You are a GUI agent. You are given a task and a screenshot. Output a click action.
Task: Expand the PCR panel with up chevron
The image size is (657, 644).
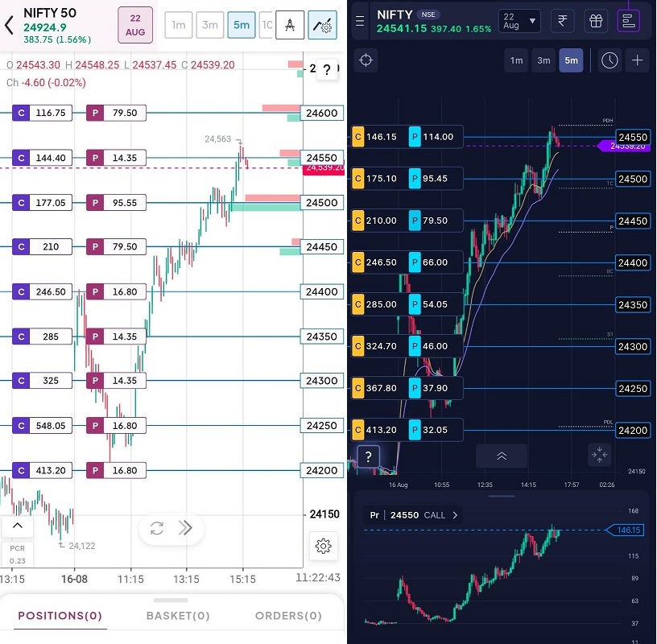pyautogui.click(x=18, y=526)
